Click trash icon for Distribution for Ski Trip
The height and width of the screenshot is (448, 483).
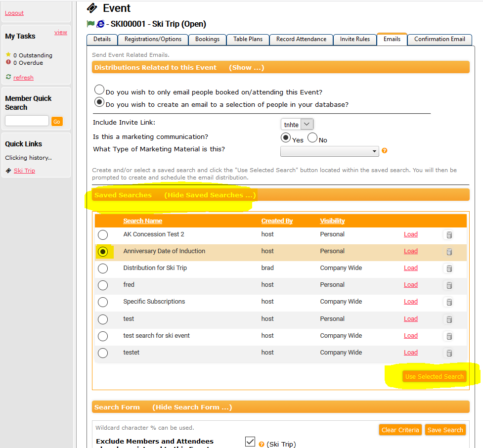[449, 269]
